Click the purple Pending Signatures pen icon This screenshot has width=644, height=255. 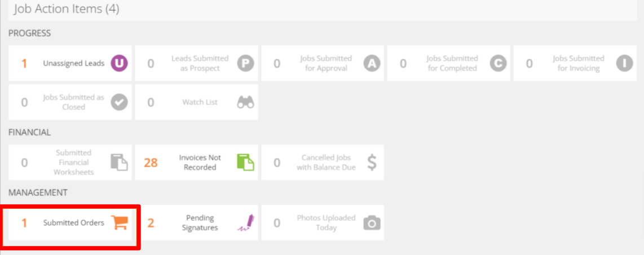pyautogui.click(x=246, y=223)
